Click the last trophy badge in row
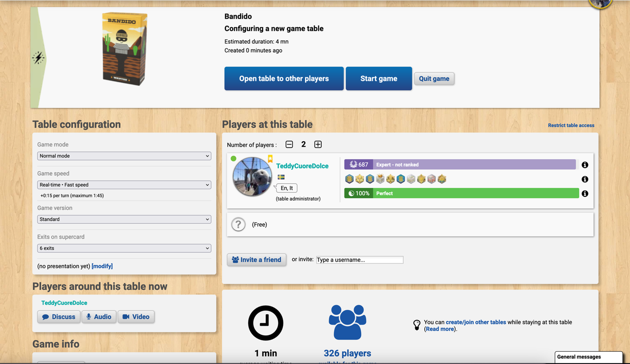This screenshot has height=364, width=630. (x=442, y=179)
